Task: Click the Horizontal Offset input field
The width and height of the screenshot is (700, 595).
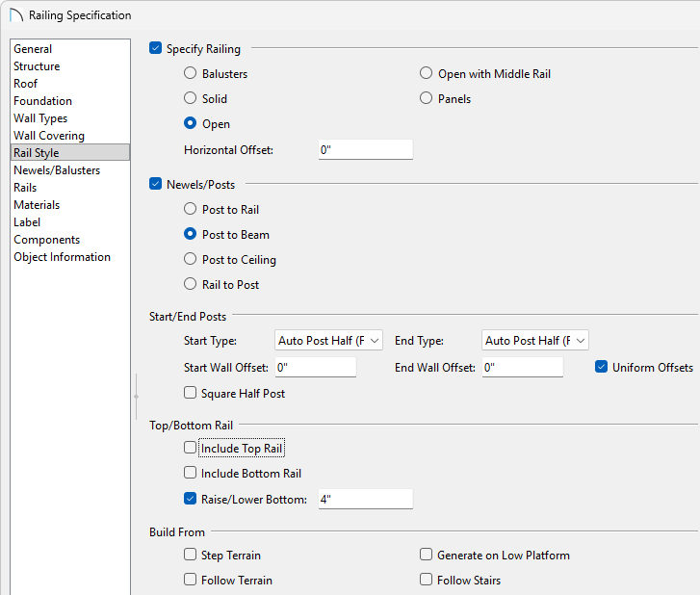Action: pyautogui.click(x=366, y=149)
